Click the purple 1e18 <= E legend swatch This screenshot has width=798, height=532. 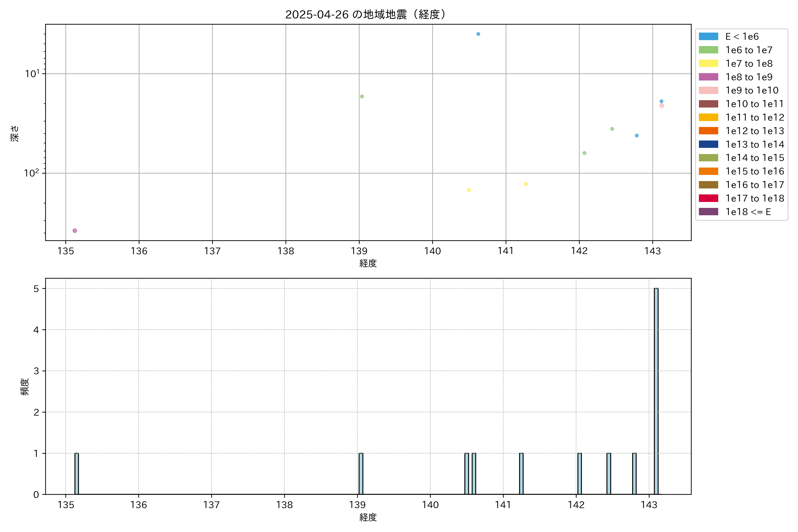pos(708,212)
